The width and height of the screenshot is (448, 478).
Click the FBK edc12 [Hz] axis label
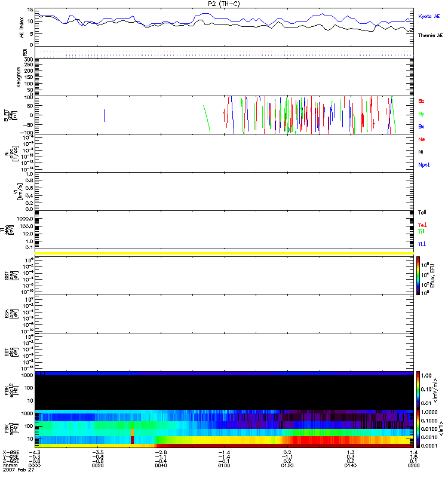[x=11, y=390]
